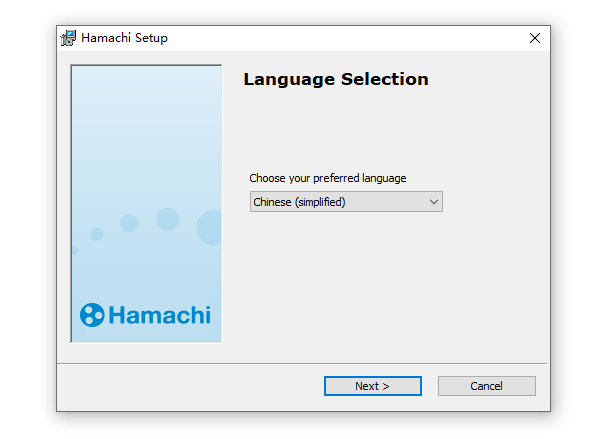Click the Chinese (simplified) selected value
606x439 pixels.
(300, 202)
